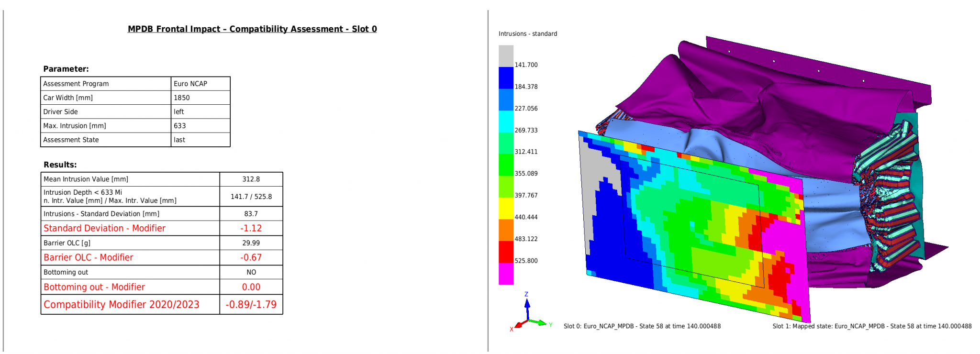This screenshot has height=354, width=980.
Task: Click the green Y axis arrow
Action: click(x=541, y=323)
